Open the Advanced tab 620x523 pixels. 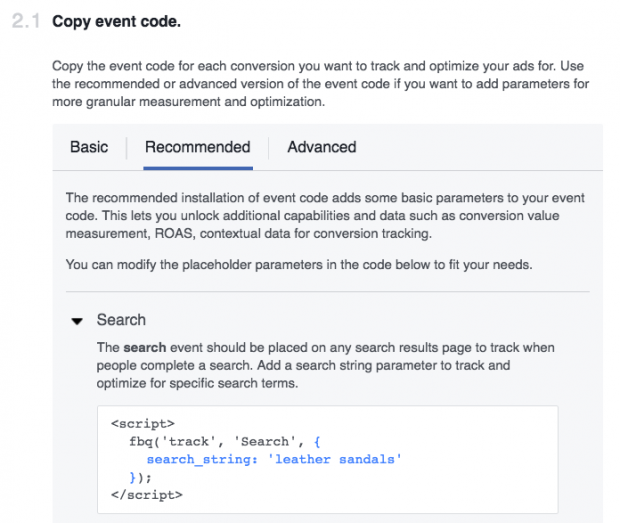point(322,147)
